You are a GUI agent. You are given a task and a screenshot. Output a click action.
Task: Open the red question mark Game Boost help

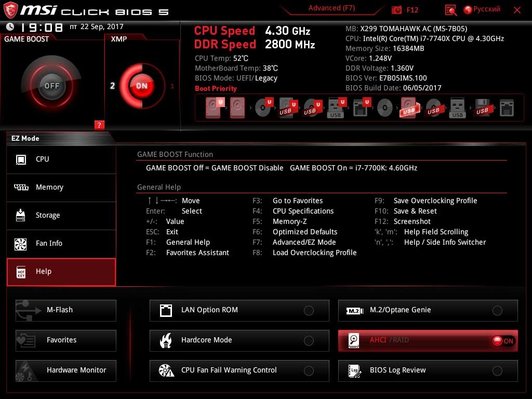pos(99,125)
